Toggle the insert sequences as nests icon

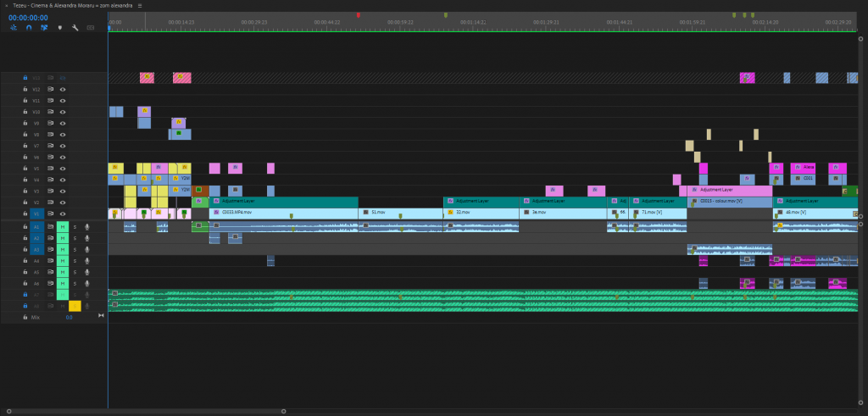tap(14, 27)
